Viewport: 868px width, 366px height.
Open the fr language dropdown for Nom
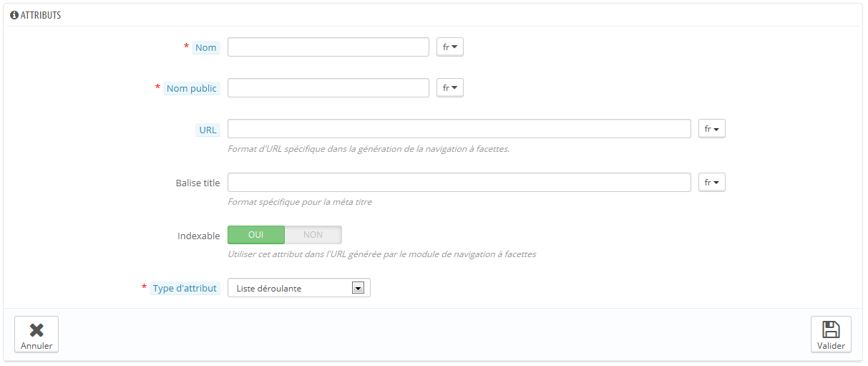click(x=450, y=47)
